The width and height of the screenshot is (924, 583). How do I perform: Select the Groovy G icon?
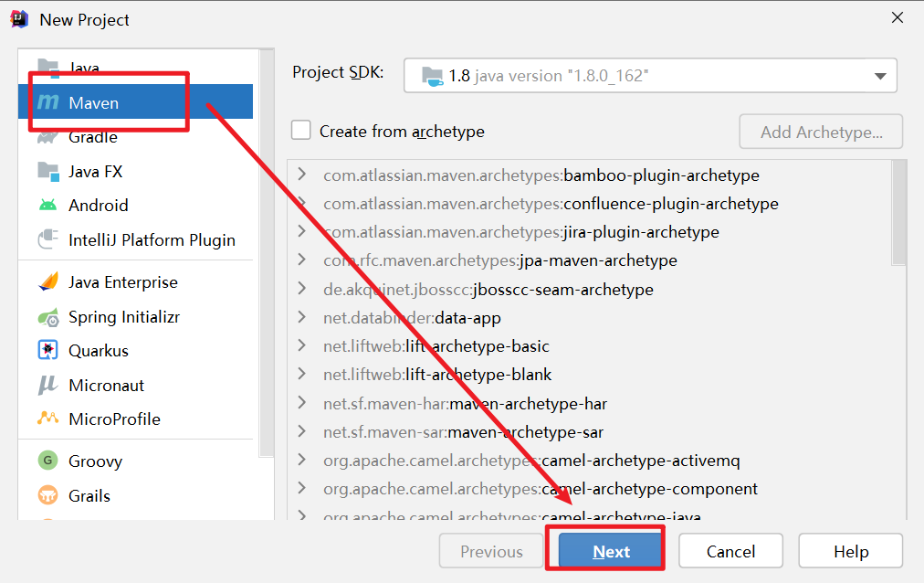[x=47, y=461]
